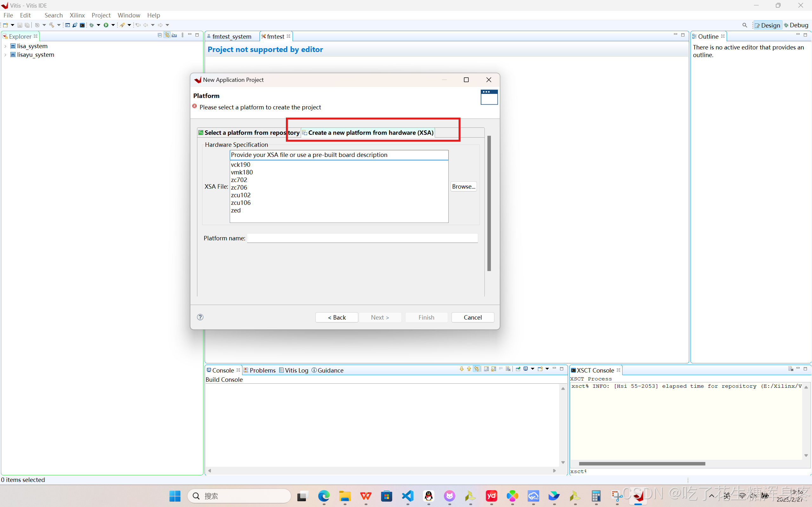This screenshot has height=507, width=812.
Task: Click XSCT Console horizontal scrollbar
Action: 642,464
